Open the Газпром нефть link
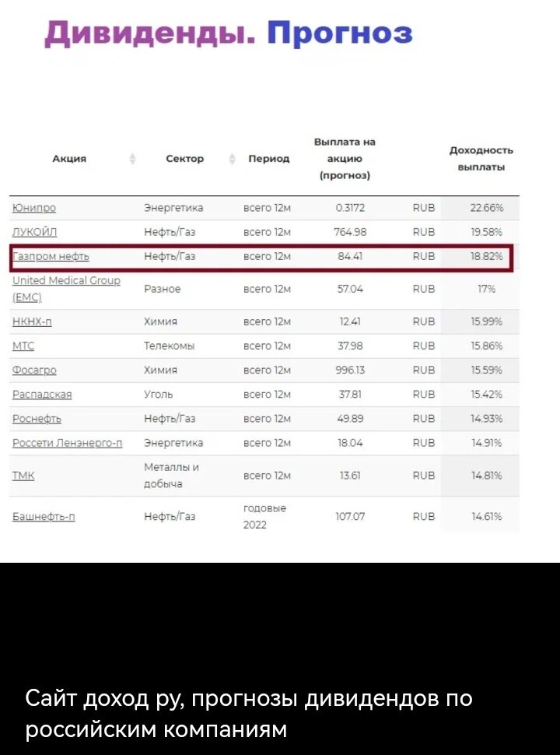Screen dimensions: 560x755 (51, 257)
